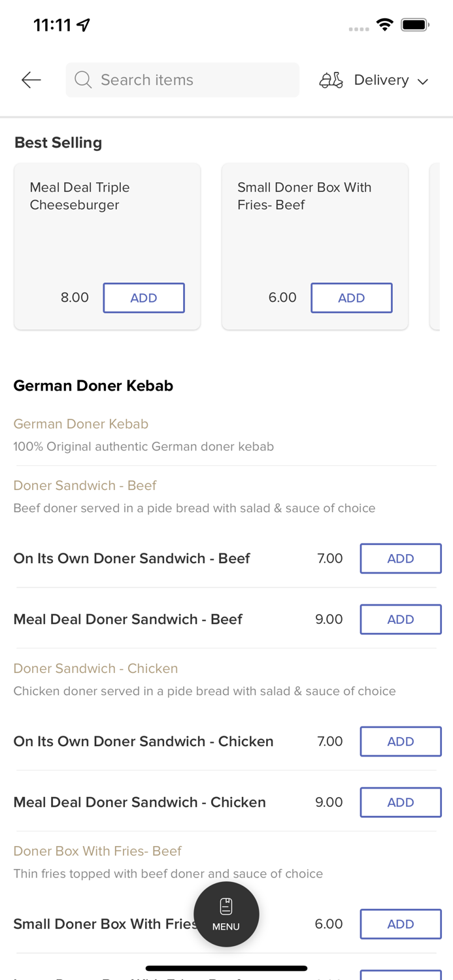Image resolution: width=453 pixels, height=980 pixels.
Task: Select Doner Box With Fries- Beef category
Action: [x=97, y=851]
